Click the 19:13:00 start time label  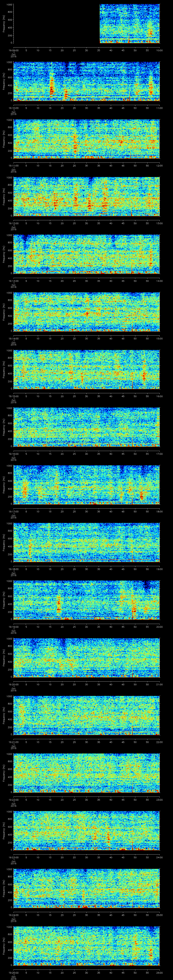click(13, 281)
